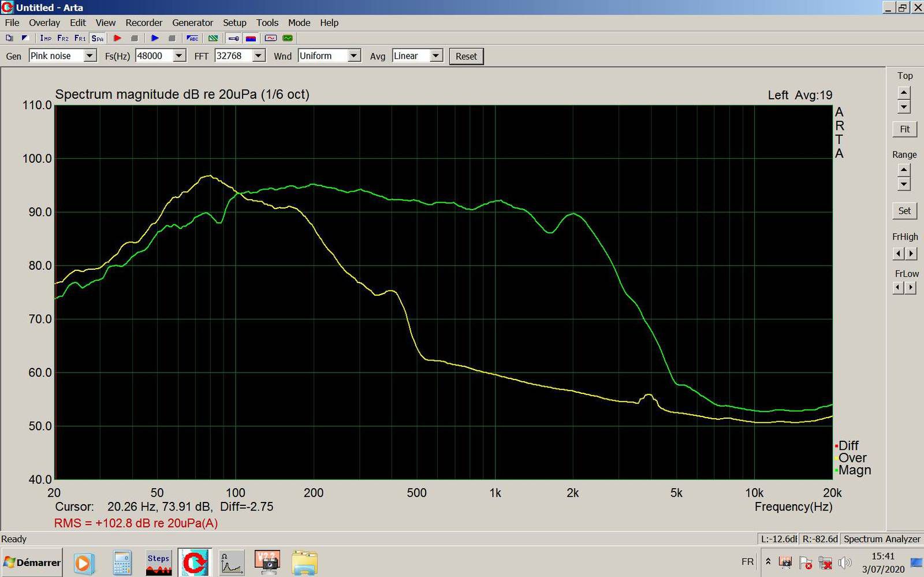
Task: Increase Range with up arrow
Action: coord(904,170)
